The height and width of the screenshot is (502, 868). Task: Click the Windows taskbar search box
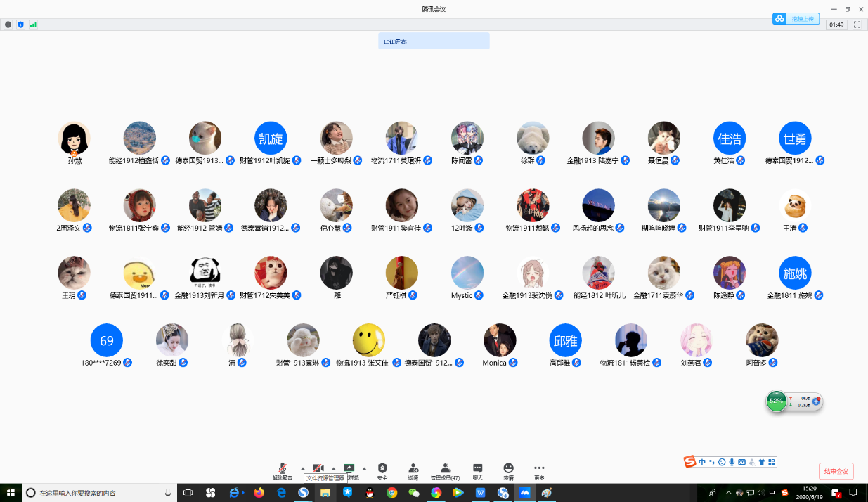click(98, 493)
